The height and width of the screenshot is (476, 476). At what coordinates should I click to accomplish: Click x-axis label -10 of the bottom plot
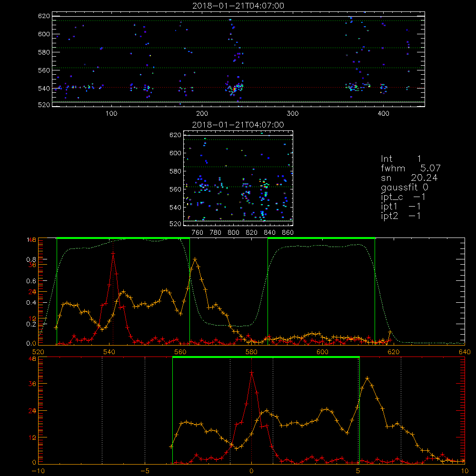point(38,471)
